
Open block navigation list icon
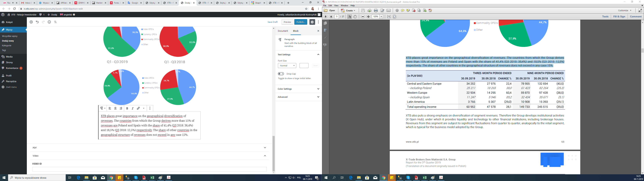tap(56, 22)
